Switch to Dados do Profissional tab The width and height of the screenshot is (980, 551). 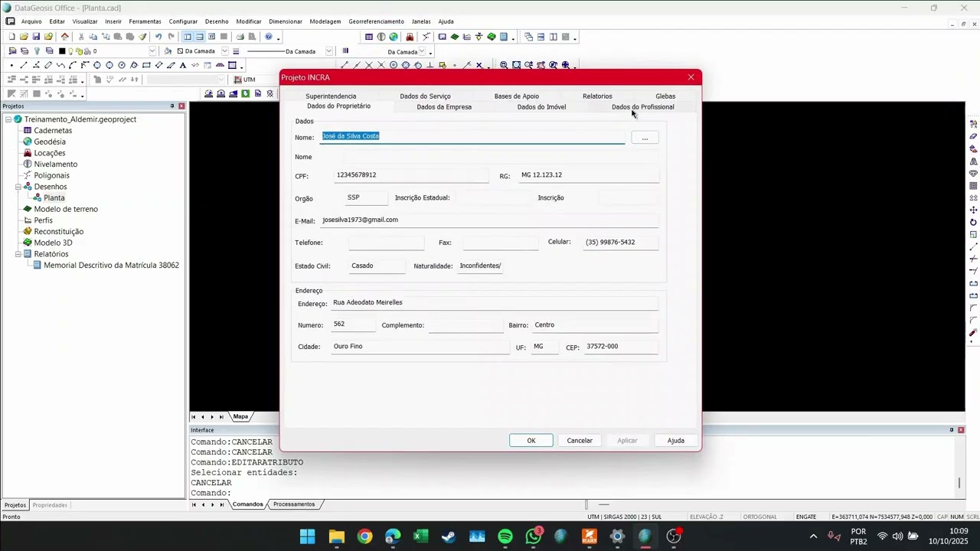pyautogui.click(x=643, y=107)
